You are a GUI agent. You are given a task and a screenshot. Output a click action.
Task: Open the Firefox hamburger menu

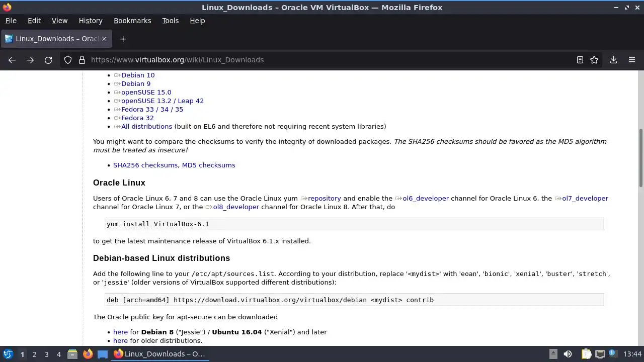click(x=632, y=60)
